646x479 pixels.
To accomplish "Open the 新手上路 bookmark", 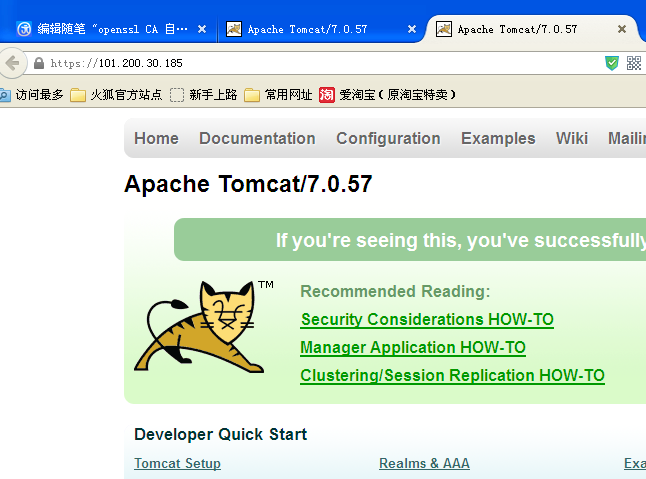I will [x=204, y=95].
